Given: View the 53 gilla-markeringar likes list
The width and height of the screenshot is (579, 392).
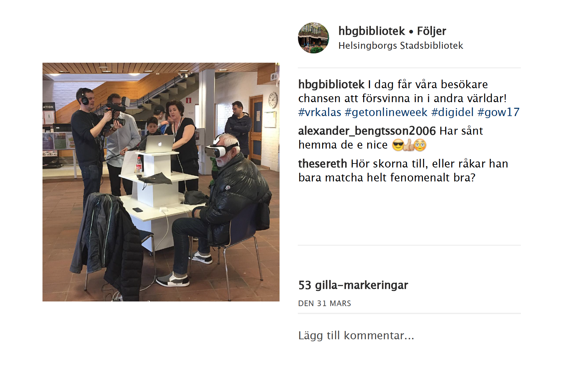Looking at the screenshot, I should 353,285.
